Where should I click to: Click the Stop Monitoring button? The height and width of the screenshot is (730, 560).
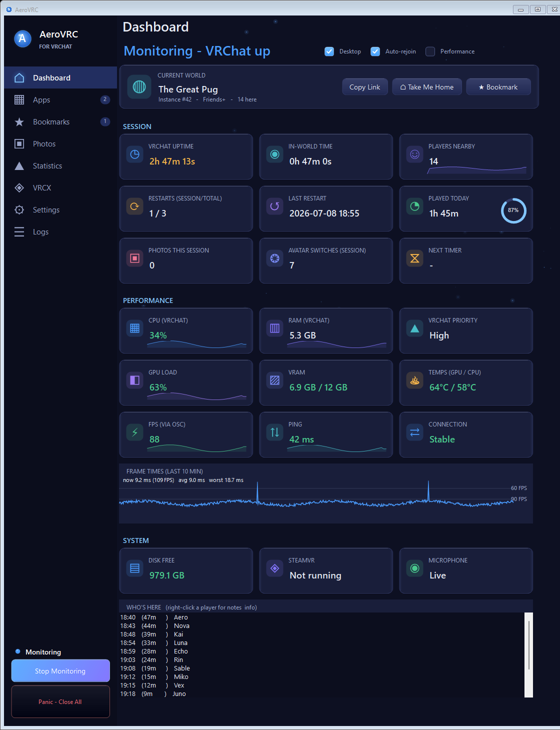[60, 671]
